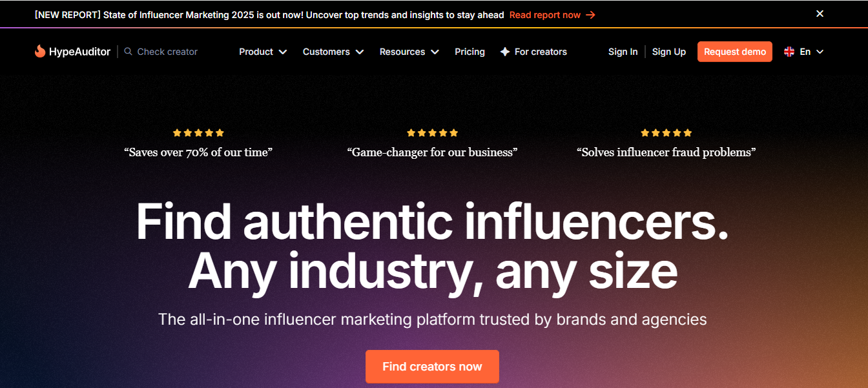868x388 pixels.
Task: Open the Customers dropdown menu
Action: (x=333, y=52)
